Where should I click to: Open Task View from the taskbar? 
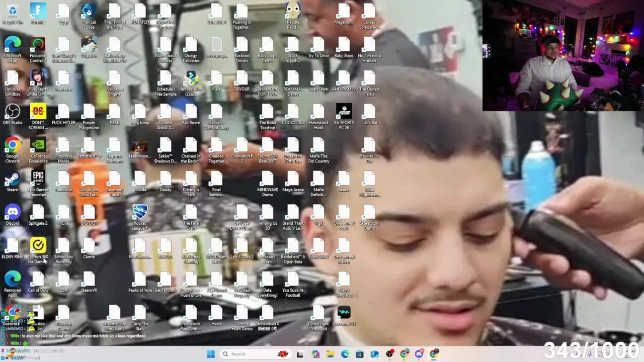tap(300, 354)
